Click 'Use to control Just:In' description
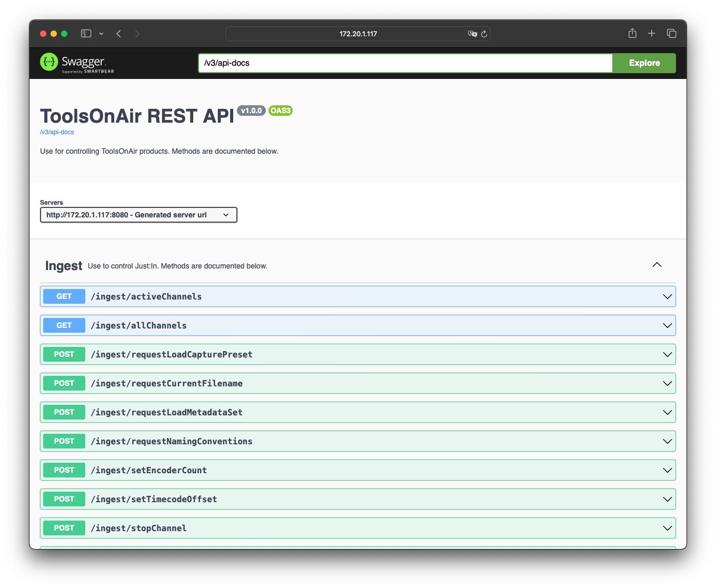The width and height of the screenshot is (716, 588). point(177,266)
